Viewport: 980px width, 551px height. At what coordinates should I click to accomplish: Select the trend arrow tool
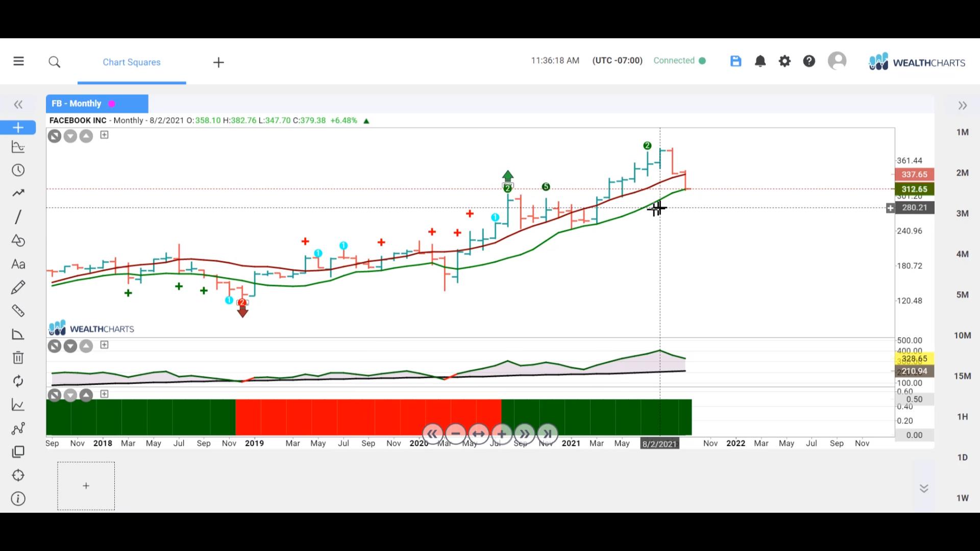18,193
